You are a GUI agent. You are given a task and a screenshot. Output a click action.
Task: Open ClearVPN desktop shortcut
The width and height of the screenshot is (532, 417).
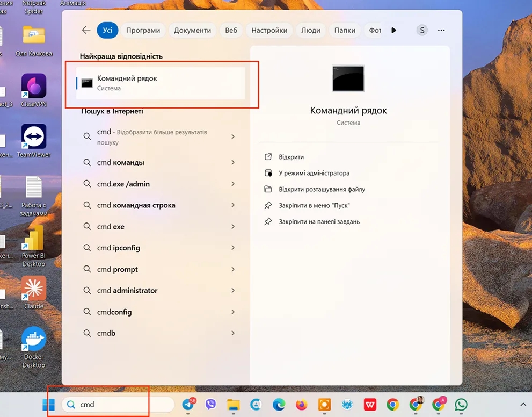(x=34, y=90)
